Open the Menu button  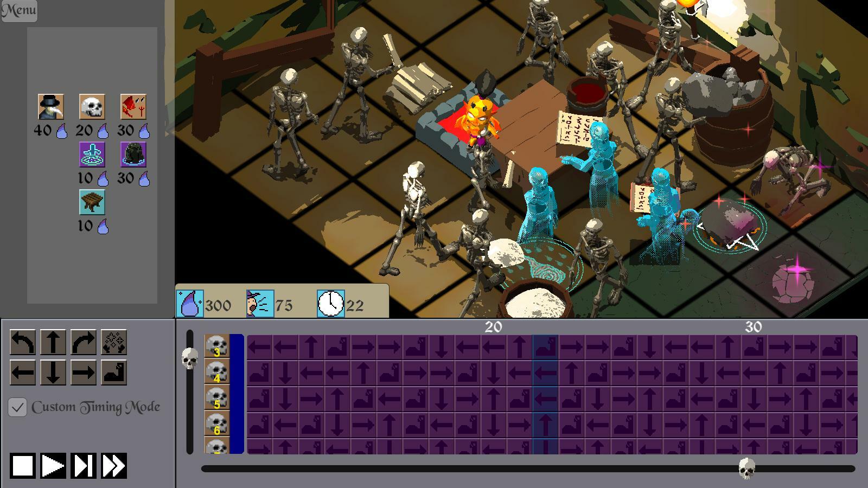(x=19, y=10)
